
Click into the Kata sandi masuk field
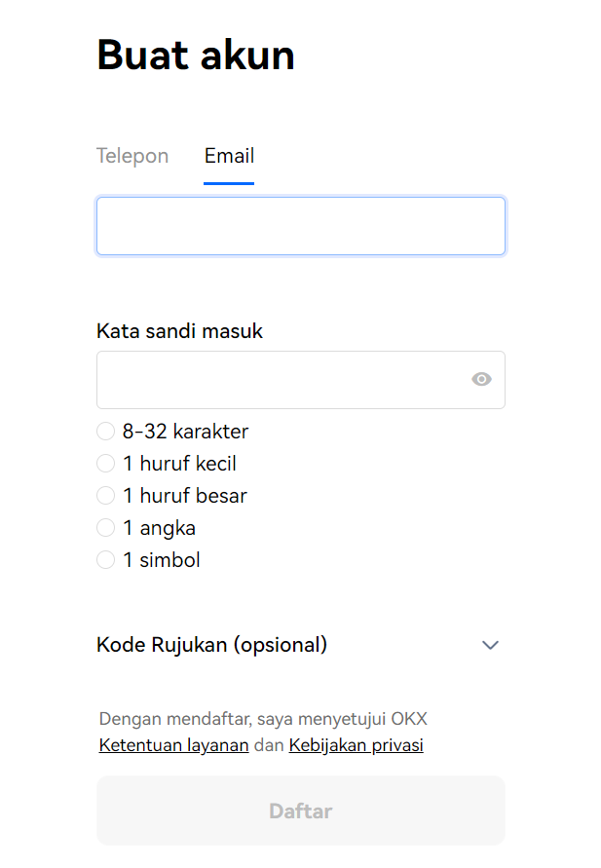point(300,380)
